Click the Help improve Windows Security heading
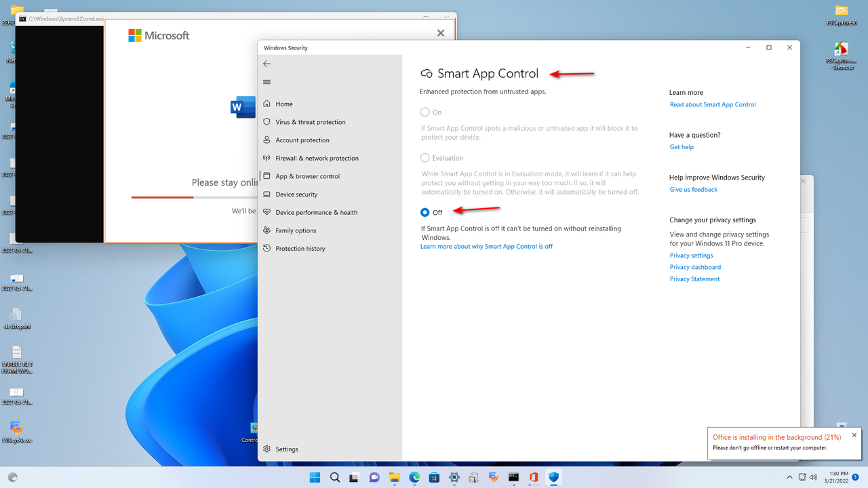This screenshot has width=868, height=488. (x=717, y=178)
